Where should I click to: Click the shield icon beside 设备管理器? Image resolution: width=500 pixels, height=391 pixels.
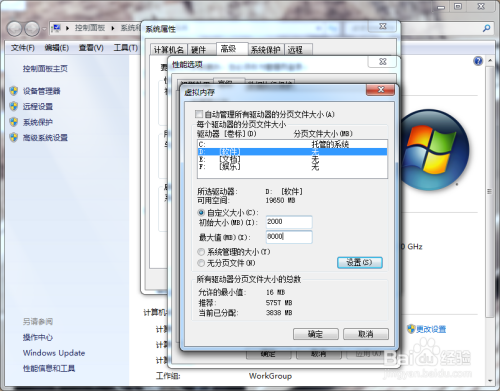14,91
